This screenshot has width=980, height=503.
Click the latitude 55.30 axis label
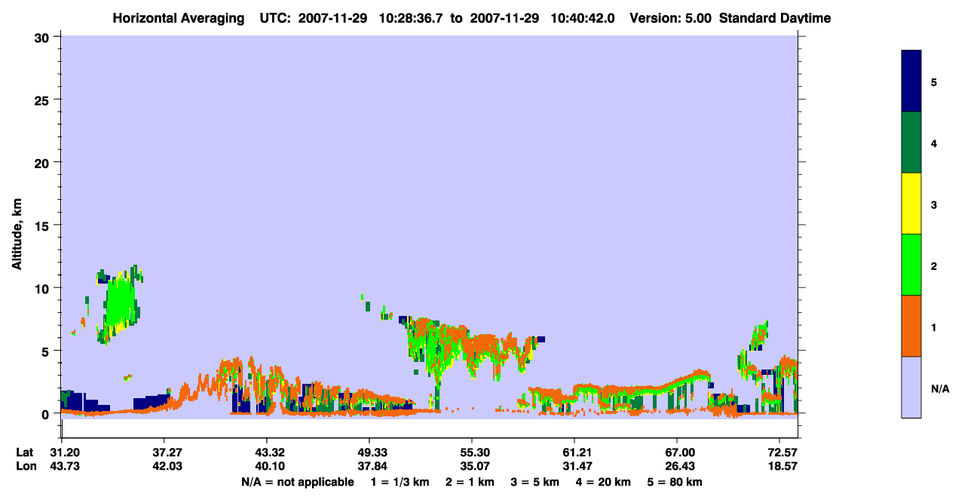point(472,452)
